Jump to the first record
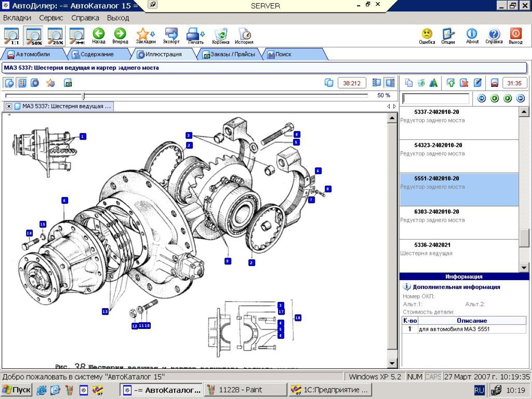Viewport: 532px width, 399px height. 481,98
